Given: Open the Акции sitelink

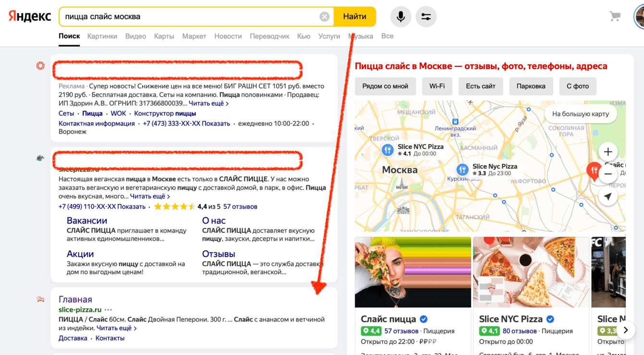Looking at the screenshot, I should [80, 254].
